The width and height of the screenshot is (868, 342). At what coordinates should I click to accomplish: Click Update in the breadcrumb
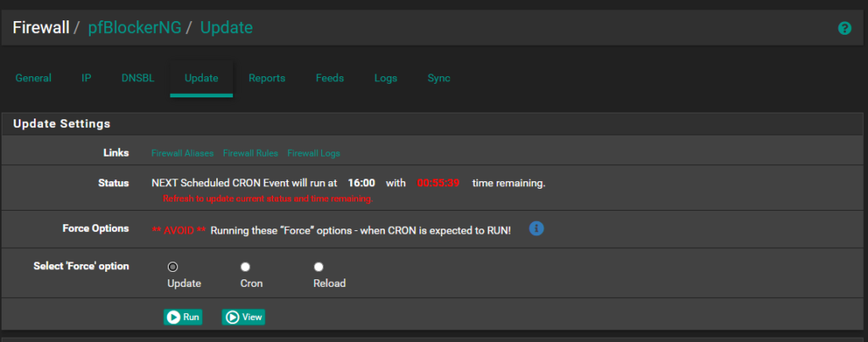226,27
